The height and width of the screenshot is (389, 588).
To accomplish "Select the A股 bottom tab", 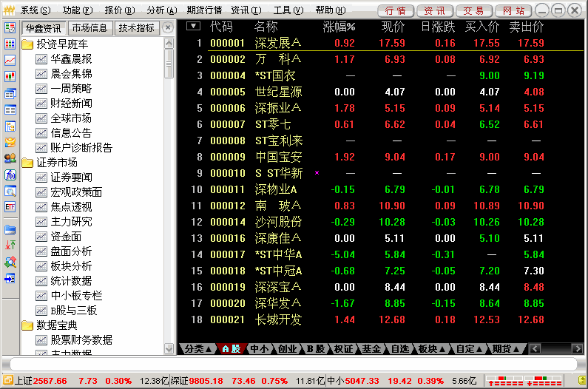I will [231, 349].
